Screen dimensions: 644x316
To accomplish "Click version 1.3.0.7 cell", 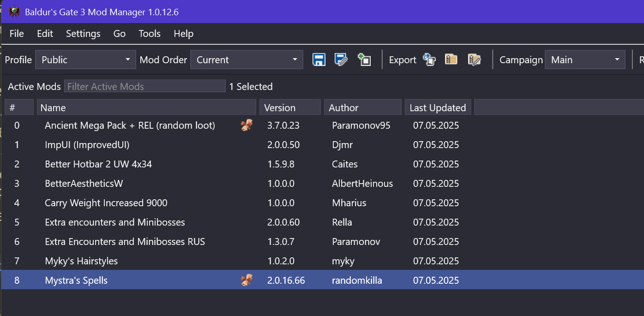I will point(281,241).
